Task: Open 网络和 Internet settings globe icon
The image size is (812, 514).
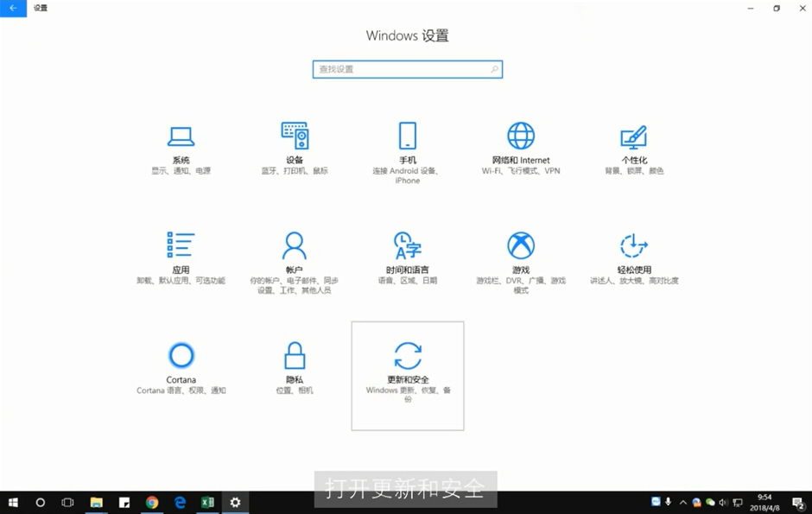Action: (520, 136)
